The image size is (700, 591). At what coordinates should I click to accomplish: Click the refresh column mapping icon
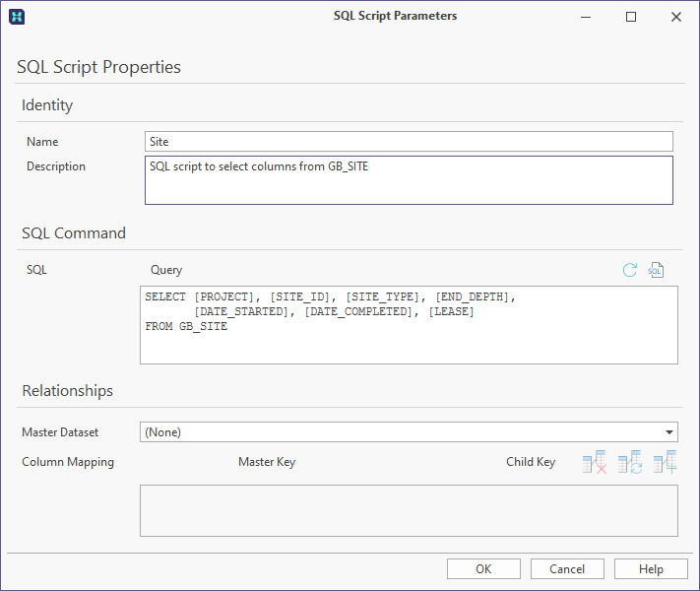(630, 462)
